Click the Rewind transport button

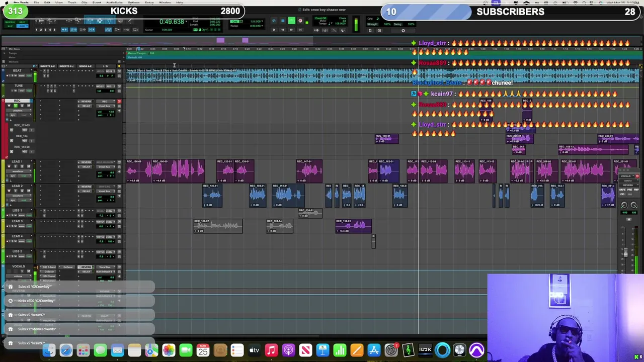[283, 30]
